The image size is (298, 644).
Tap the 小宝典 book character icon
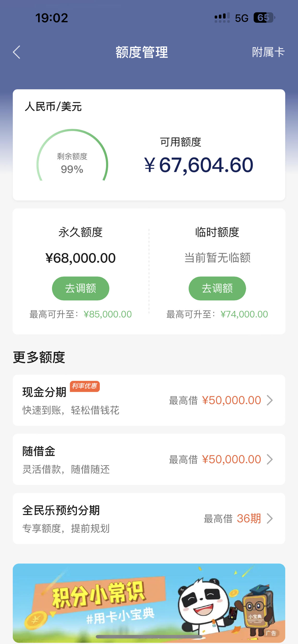pyautogui.click(x=257, y=610)
